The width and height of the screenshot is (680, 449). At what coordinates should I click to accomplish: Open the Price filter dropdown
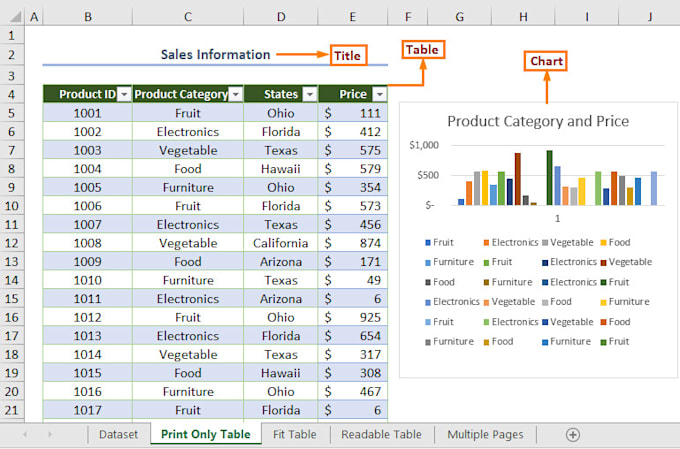click(x=380, y=94)
